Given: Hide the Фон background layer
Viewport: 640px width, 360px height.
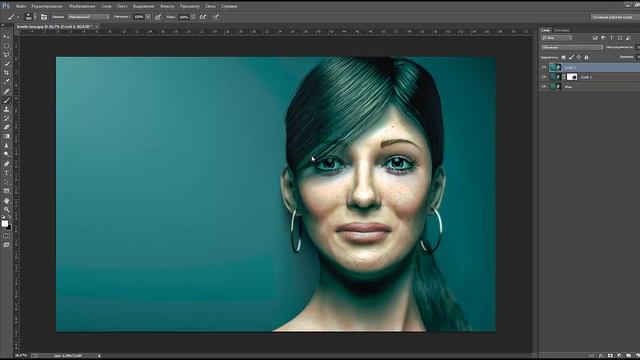Looking at the screenshot, I should pyautogui.click(x=544, y=87).
